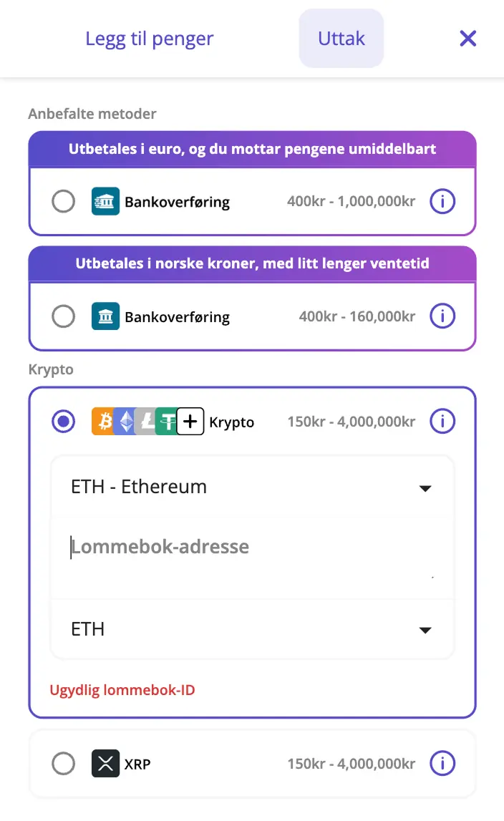This screenshot has width=504, height=821.
Task: Click the XRP logo icon
Action: tap(105, 764)
